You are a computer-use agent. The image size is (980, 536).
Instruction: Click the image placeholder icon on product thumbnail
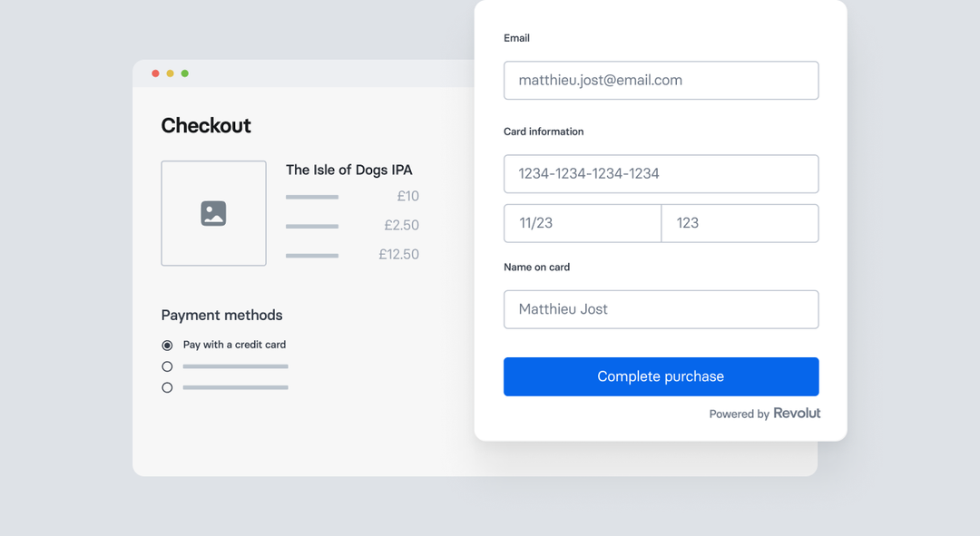click(213, 213)
